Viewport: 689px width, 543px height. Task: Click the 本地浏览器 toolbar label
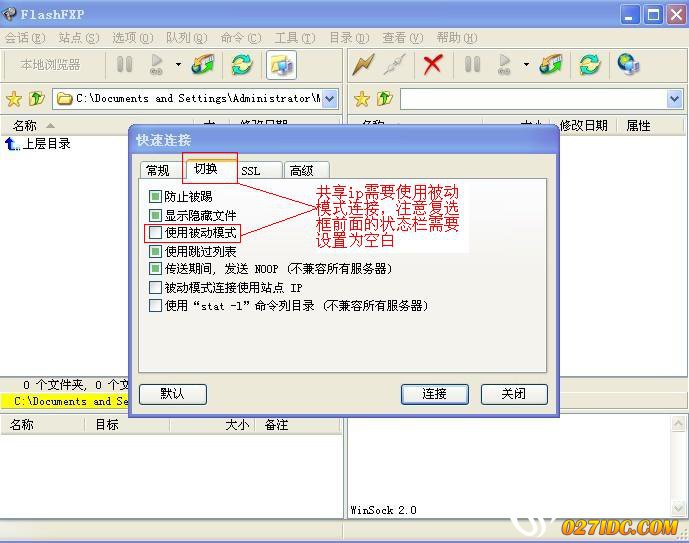click(50, 65)
